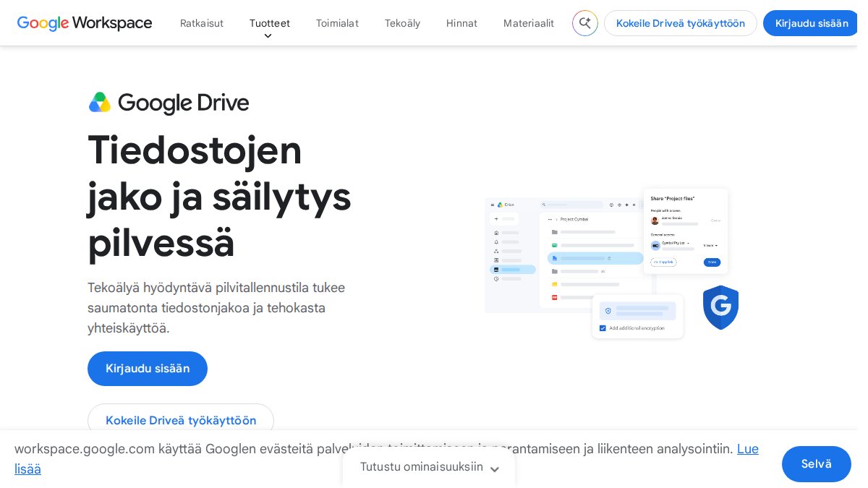This screenshot has height=488, width=868.
Task: Open the Materiaalit menu
Action: [529, 23]
